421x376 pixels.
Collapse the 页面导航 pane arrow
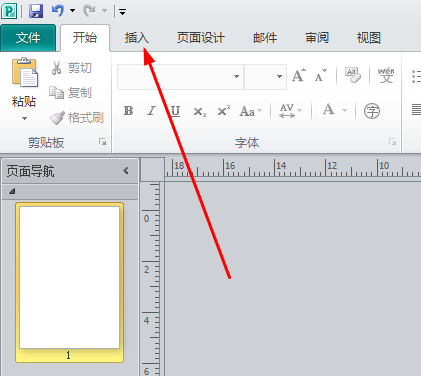pyautogui.click(x=126, y=171)
